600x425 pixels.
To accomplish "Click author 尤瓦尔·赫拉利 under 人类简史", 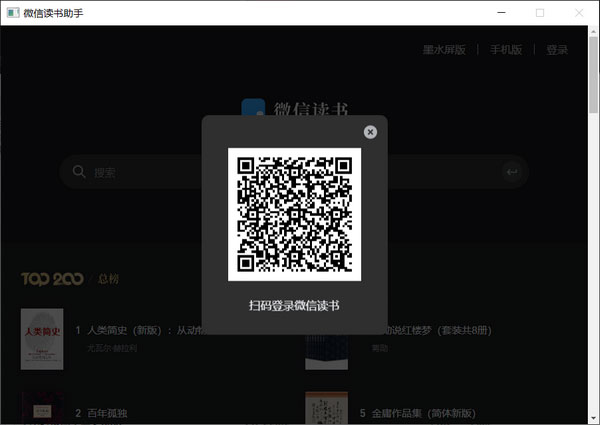I will [x=111, y=348].
